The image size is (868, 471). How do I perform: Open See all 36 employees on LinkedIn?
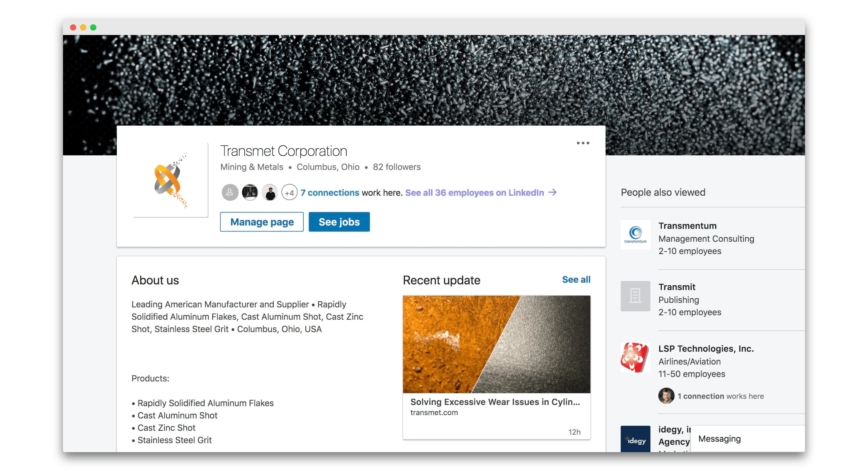474,193
